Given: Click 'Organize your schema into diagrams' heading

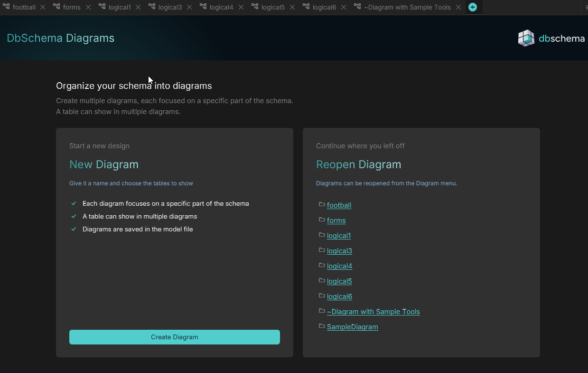Looking at the screenshot, I should pos(134,86).
